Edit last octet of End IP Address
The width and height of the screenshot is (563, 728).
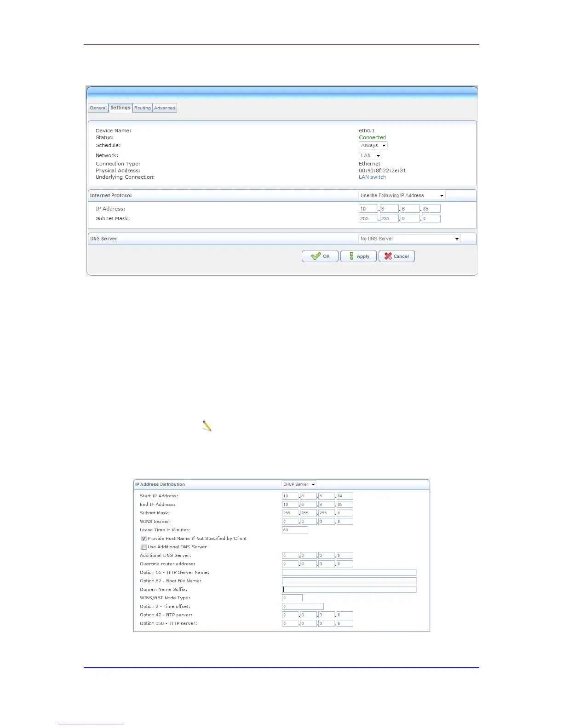pyautogui.click(x=345, y=505)
